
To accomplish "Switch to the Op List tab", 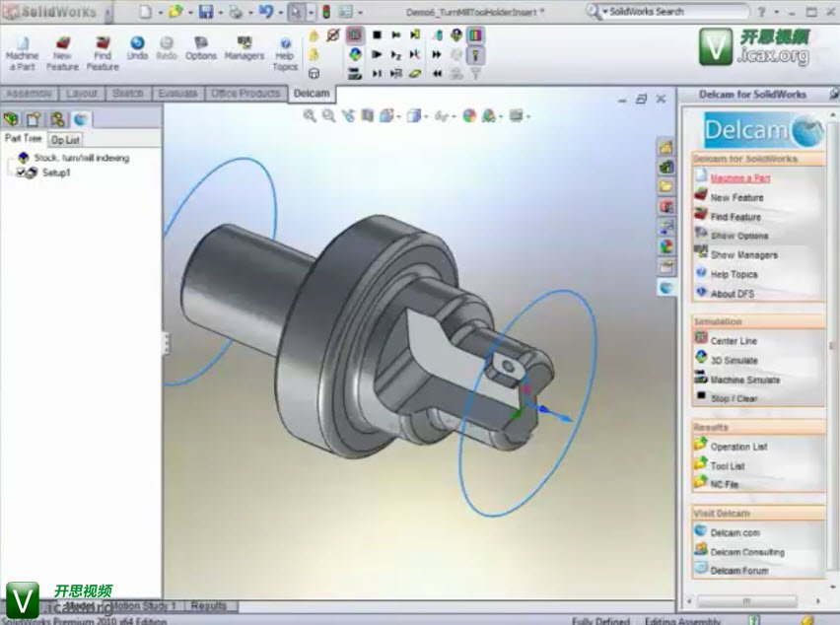I will point(65,140).
